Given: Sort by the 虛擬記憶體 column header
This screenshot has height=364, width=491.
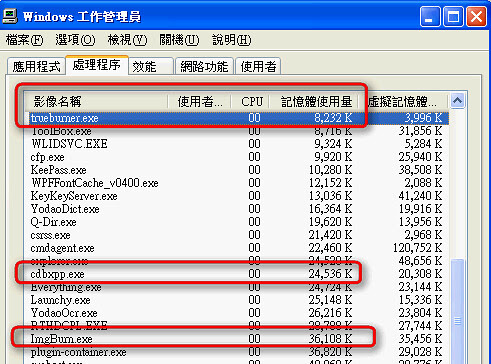Looking at the screenshot, I should [403, 101].
